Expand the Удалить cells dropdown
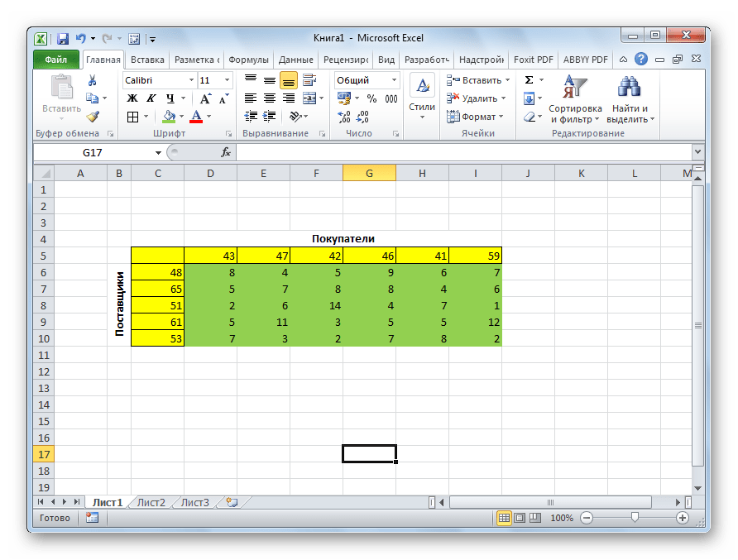Screen dimensions: 738x560 click(503, 98)
